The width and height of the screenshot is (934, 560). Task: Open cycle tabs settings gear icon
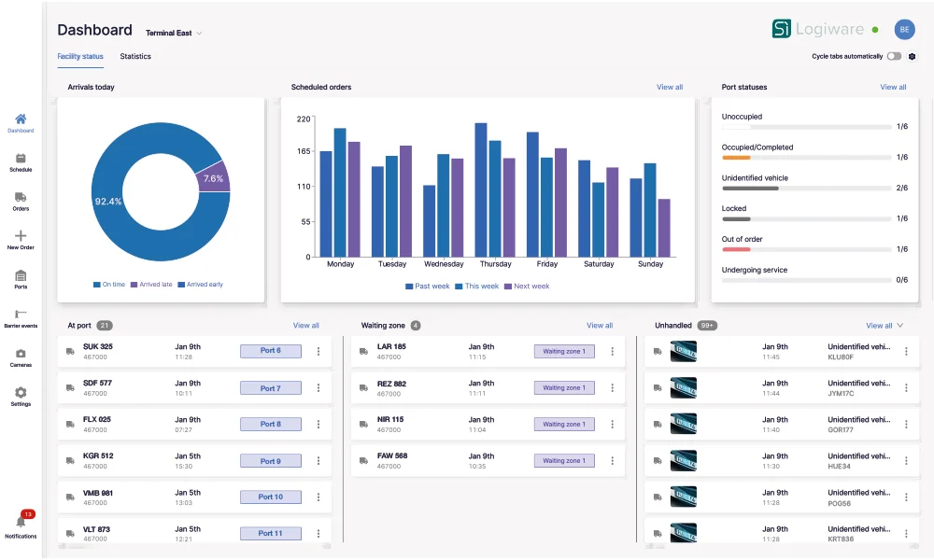[913, 56]
